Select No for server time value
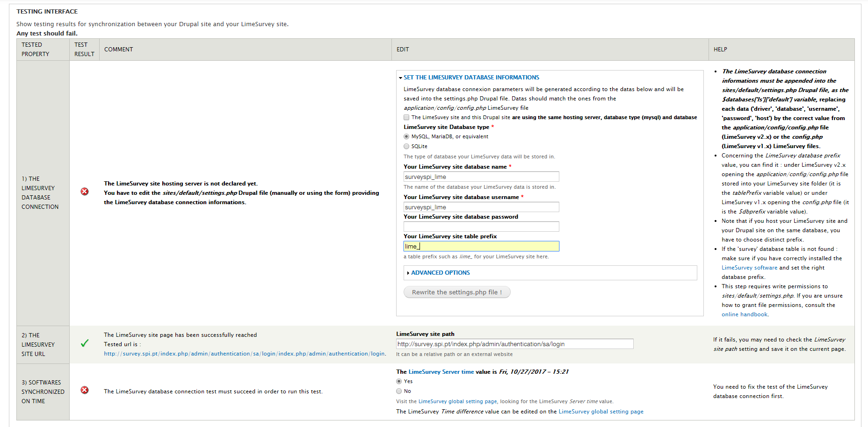This screenshot has width=868, height=427. tap(399, 391)
